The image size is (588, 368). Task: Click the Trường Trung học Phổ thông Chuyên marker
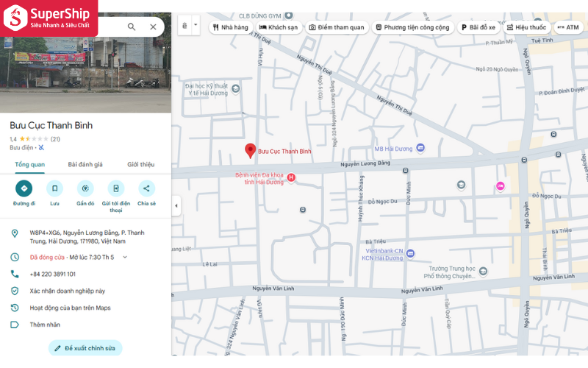(483, 271)
